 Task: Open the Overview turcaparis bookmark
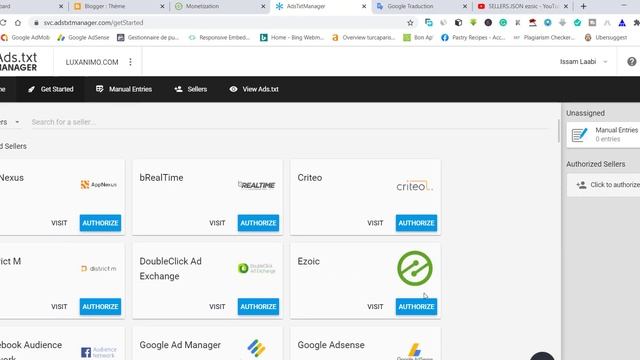(x=363, y=38)
